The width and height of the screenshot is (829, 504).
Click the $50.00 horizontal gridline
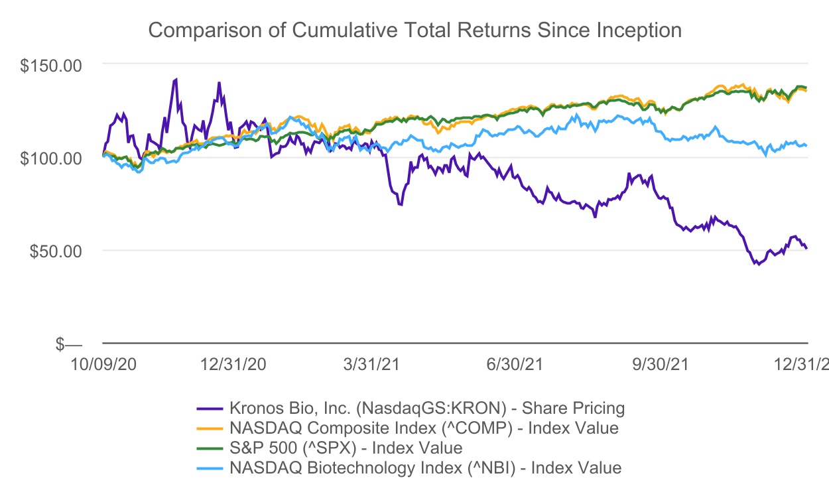(x=398, y=251)
